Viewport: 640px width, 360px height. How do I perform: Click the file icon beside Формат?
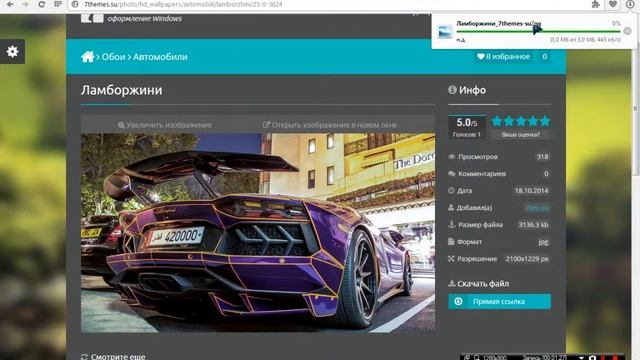click(x=451, y=242)
